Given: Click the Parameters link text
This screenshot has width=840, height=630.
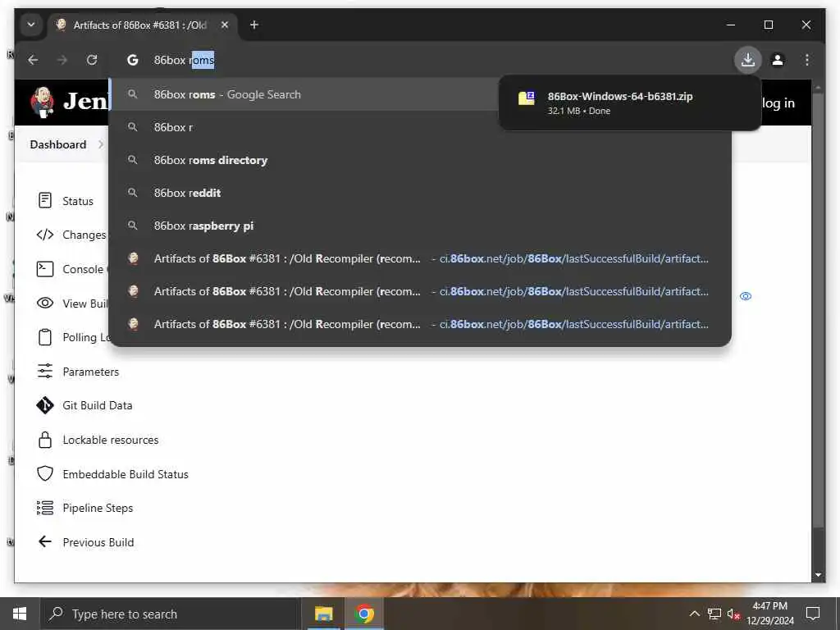Looking at the screenshot, I should point(90,372).
